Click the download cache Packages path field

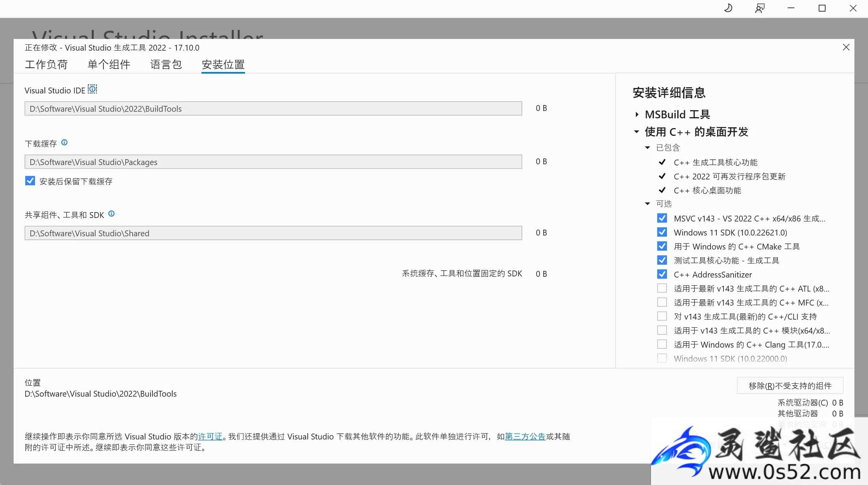pyautogui.click(x=273, y=162)
